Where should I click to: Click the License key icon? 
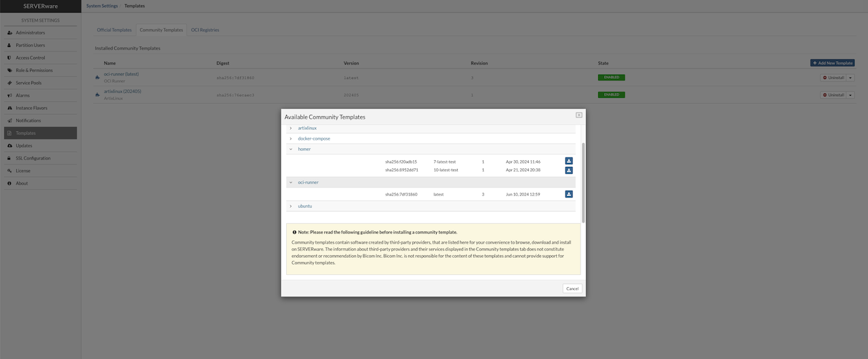[x=9, y=171]
